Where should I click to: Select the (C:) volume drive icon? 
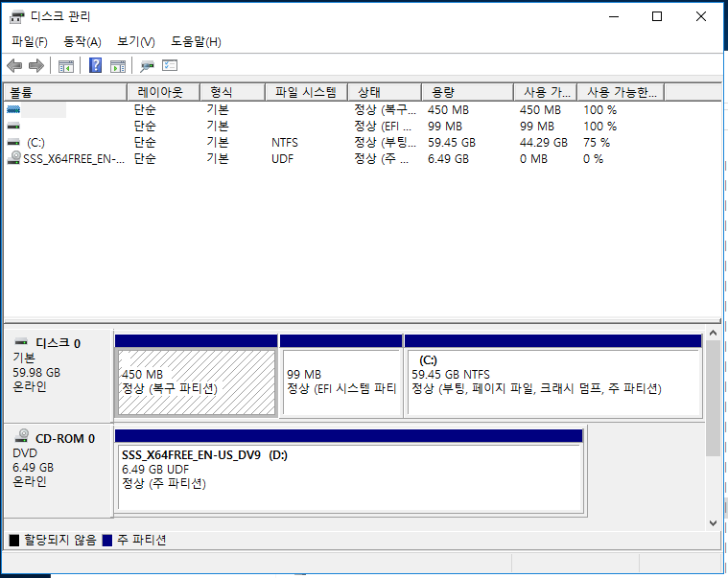pyautogui.click(x=13, y=142)
